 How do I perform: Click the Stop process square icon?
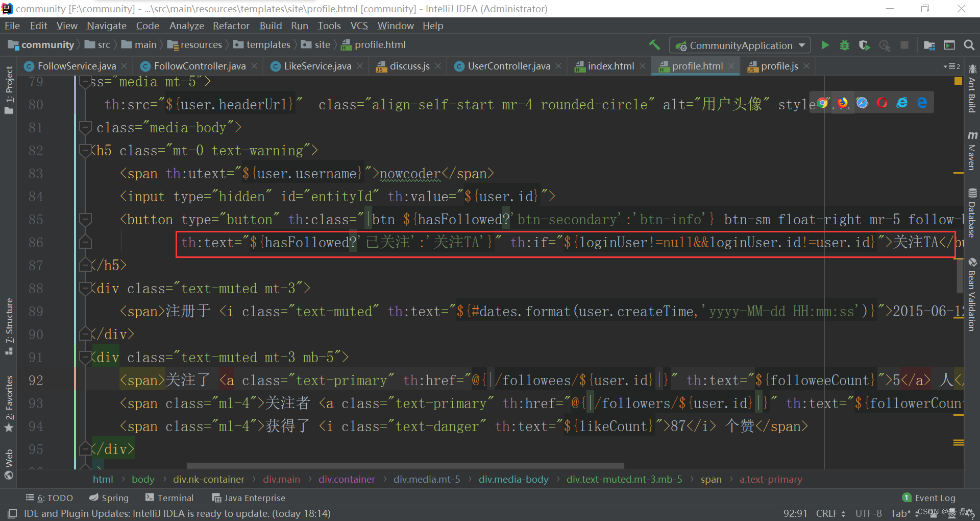coord(904,45)
